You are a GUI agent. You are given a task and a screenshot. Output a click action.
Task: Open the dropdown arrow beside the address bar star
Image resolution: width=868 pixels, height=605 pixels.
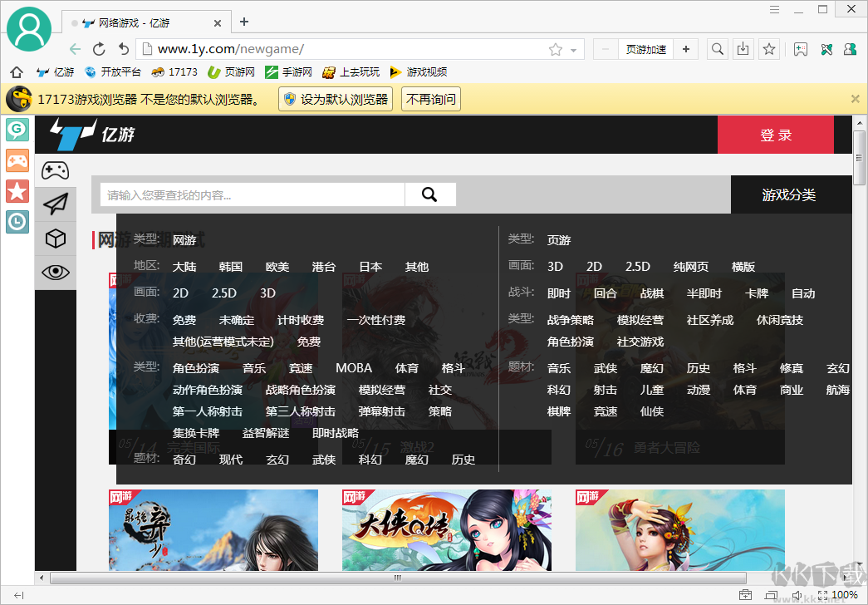573,49
